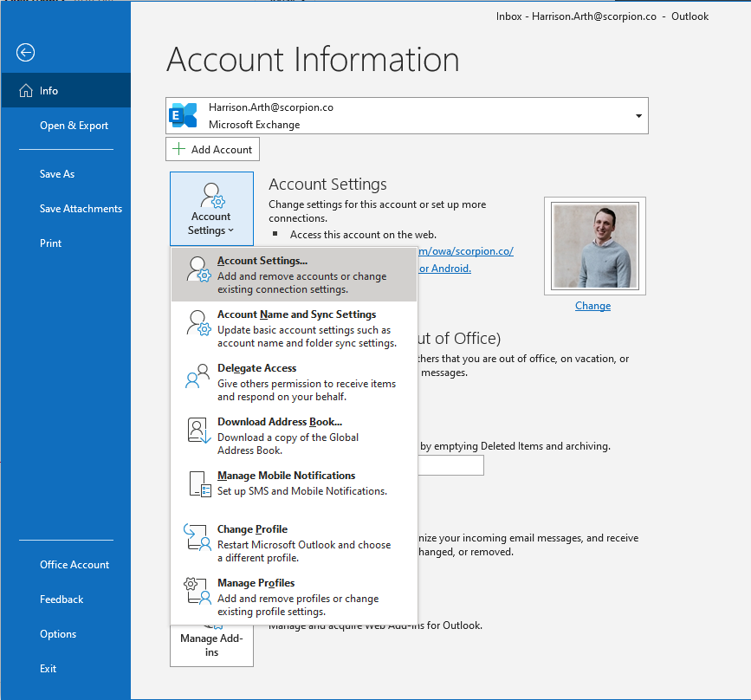
Task: Click the Change link under profile photo
Action: click(x=593, y=306)
